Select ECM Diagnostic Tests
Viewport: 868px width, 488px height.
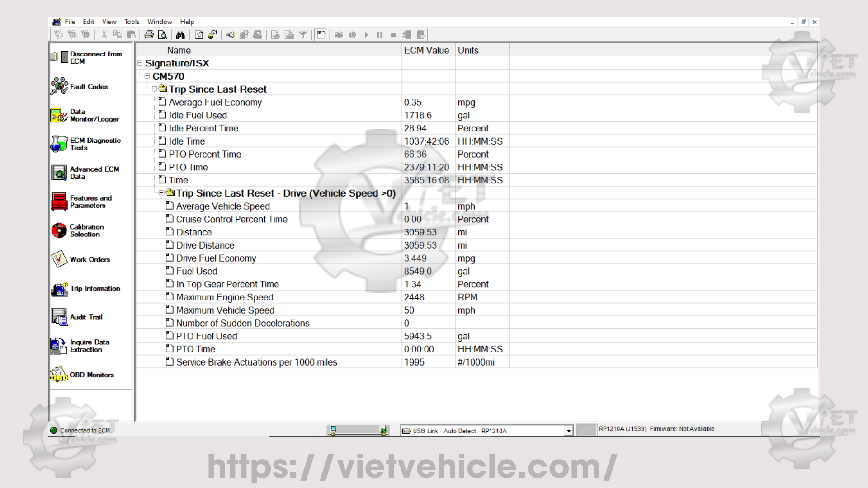[94, 144]
